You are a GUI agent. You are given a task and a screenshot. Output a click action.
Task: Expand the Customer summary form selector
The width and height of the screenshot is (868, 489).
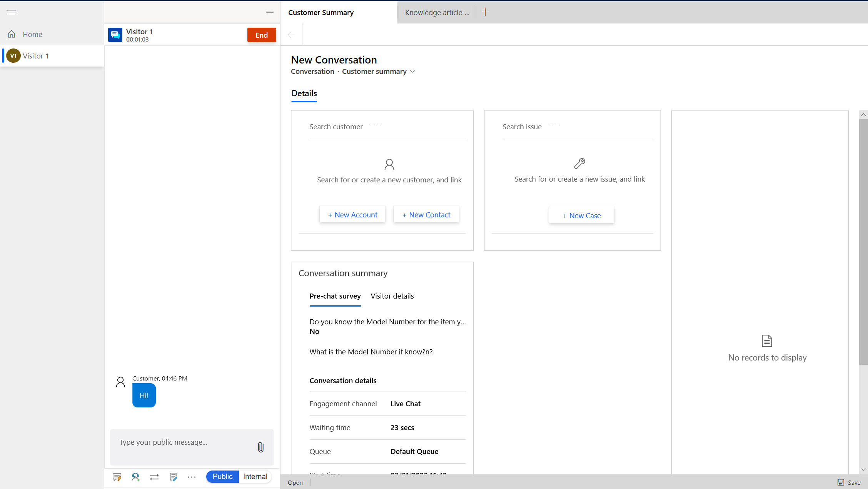tap(412, 72)
